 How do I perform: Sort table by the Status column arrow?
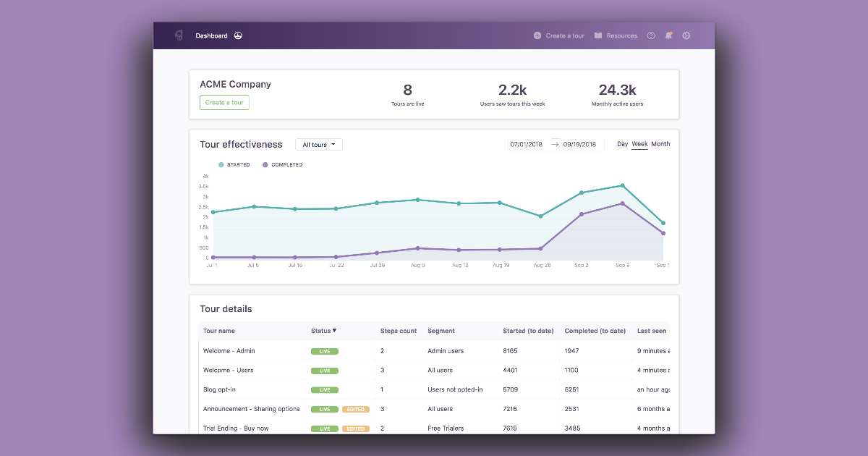[334, 331]
